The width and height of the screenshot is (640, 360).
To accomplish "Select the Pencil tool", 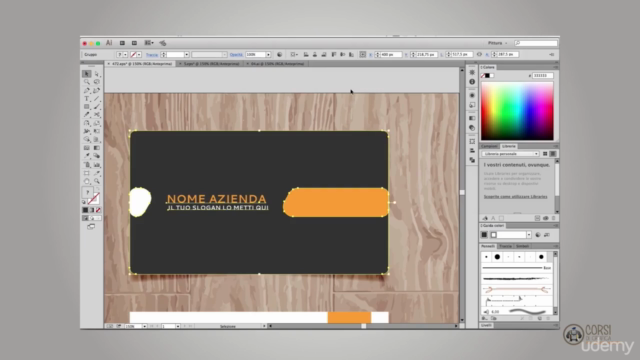I will click(87, 115).
